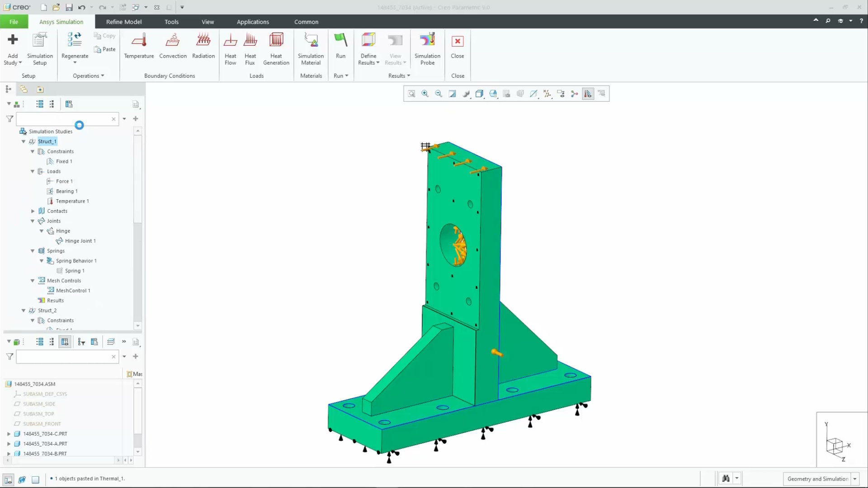Image resolution: width=868 pixels, height=488 pixels.
Task: Select MeshControl 1
Action: (x=73, y=291)
